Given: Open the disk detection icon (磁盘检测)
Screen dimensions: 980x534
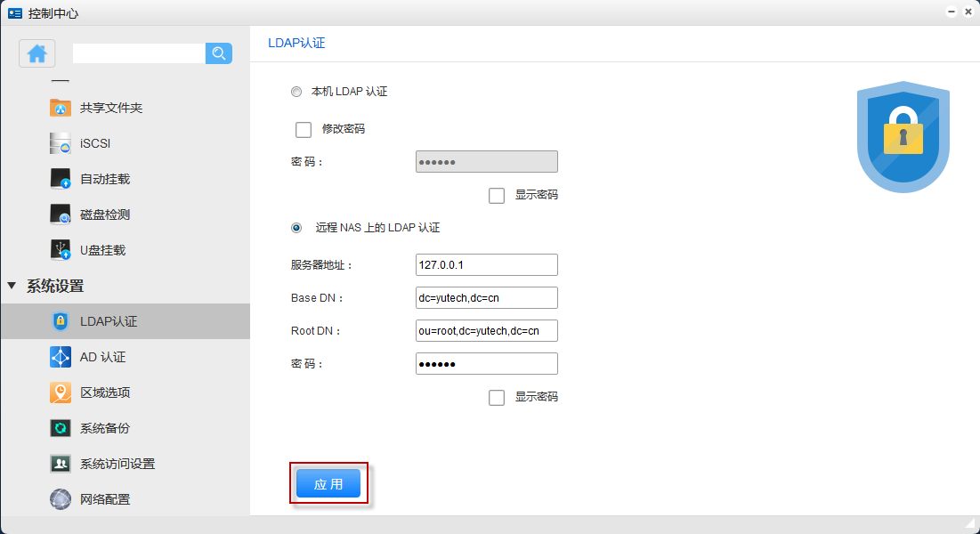Looking at the screenshot, I should pyautogui.click(x=60, y=214).
